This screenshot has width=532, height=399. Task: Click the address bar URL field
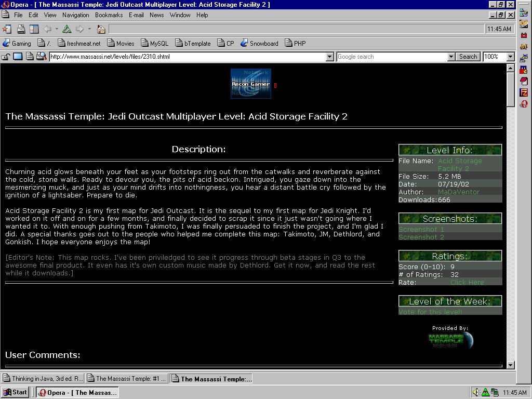pos(188,57)
